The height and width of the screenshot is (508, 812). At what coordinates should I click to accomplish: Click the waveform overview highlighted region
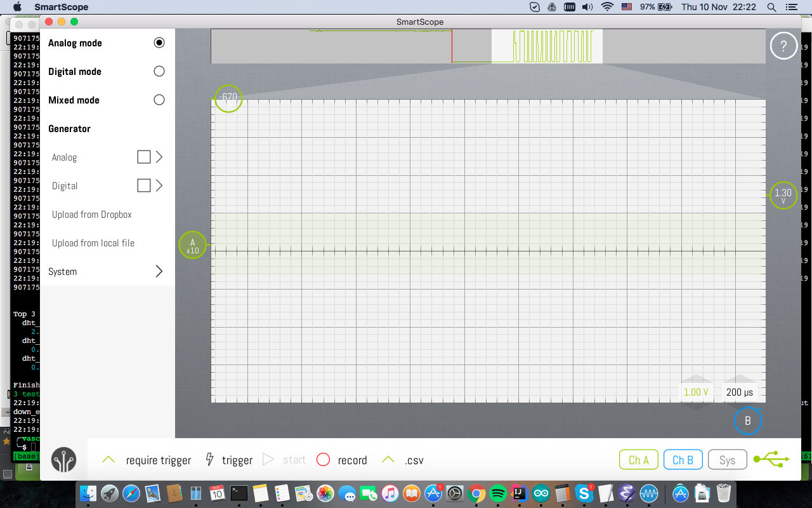point(547,46)
